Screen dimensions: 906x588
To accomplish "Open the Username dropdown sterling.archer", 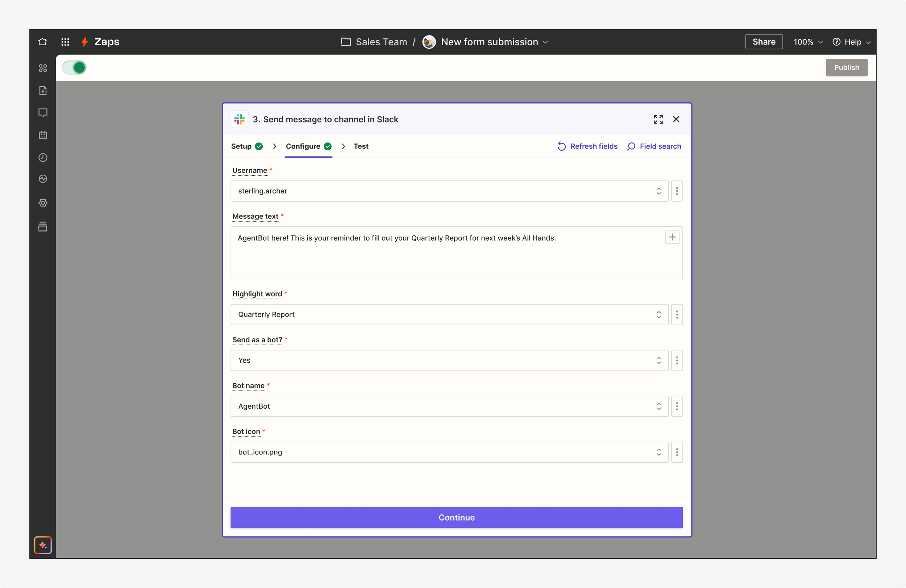I will pos(449,191).
